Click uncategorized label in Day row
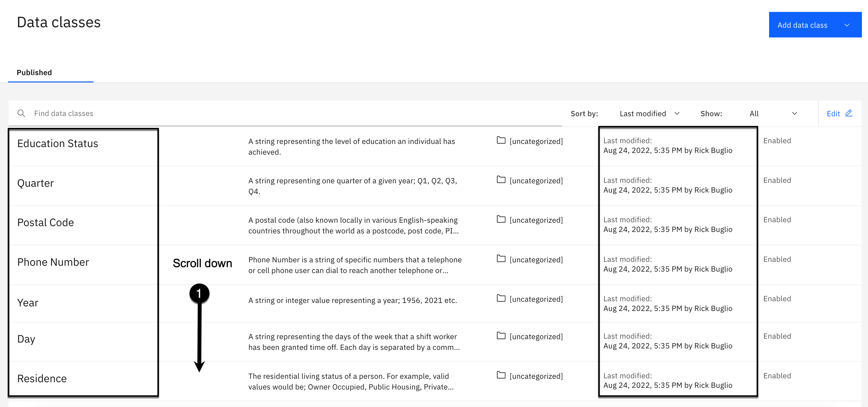This screenshot has height=407, width=868. (536, 336)
